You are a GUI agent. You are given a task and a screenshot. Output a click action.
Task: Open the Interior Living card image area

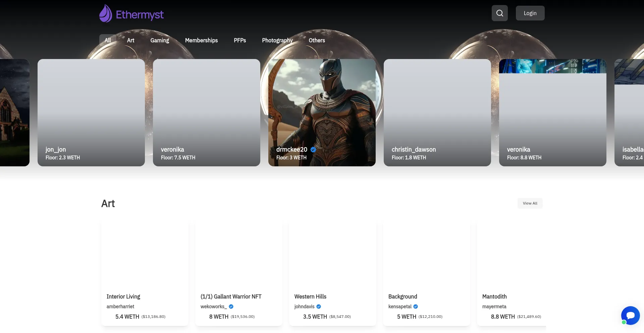(145, 255)
